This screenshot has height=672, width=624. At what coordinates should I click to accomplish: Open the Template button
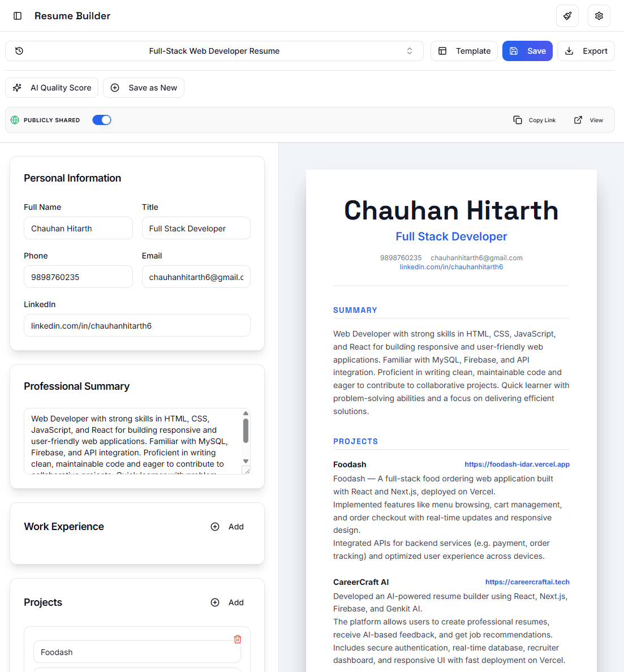[x=464, y=51]
